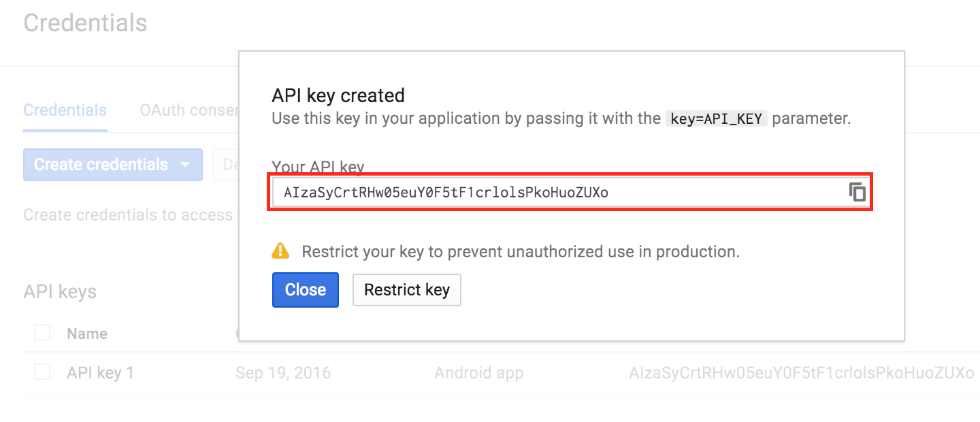
Task: Open the API key 1 entry
Action: click(100, 373)
